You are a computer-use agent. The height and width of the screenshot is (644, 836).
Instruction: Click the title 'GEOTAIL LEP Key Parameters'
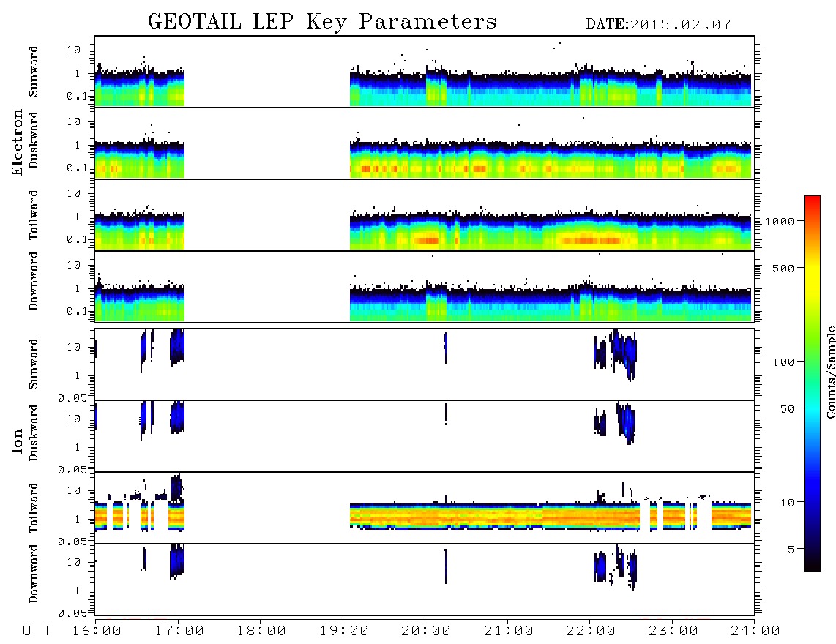click(322, 23)
